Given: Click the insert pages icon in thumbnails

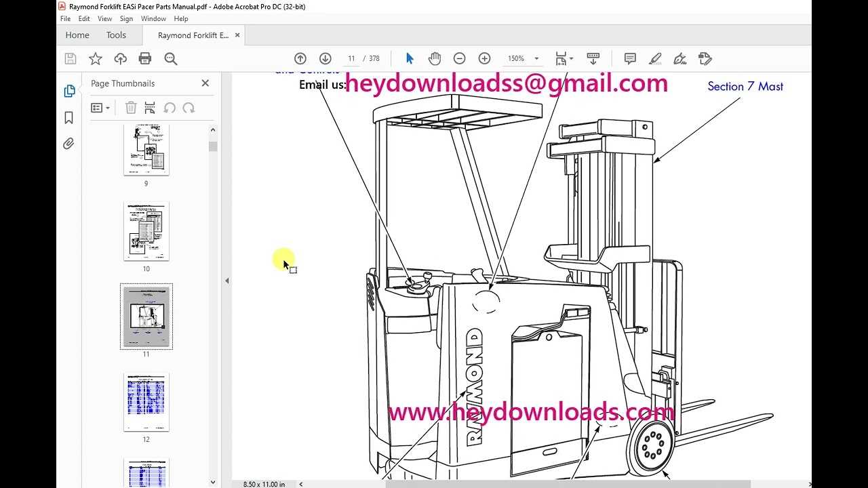Looking at the screenshot, I should (x=150, y=108).
